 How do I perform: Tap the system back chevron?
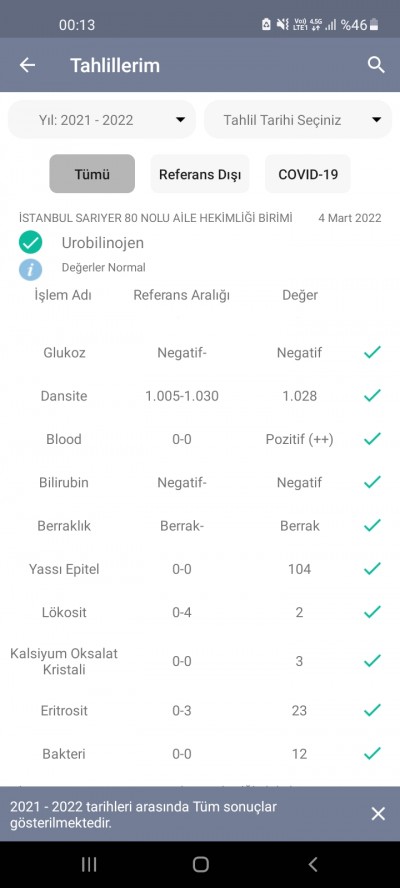point(312,864)
